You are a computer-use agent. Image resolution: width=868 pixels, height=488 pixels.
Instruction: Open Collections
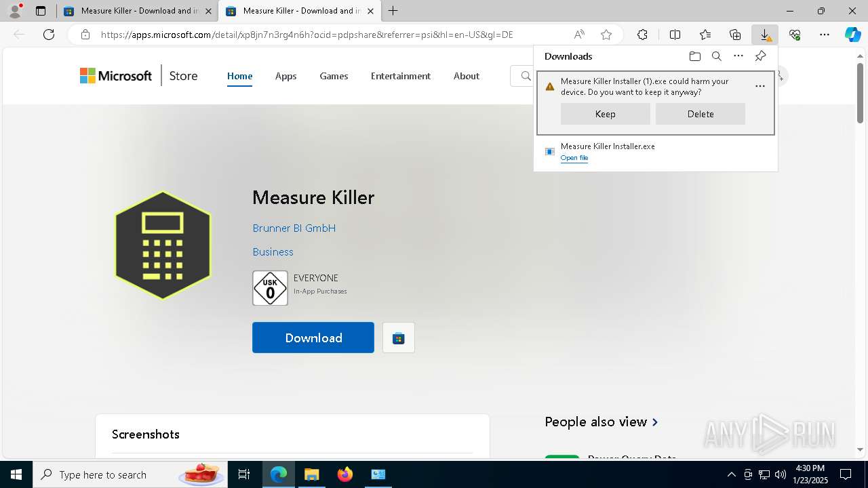pyautogui.click(x=735, y=35)
